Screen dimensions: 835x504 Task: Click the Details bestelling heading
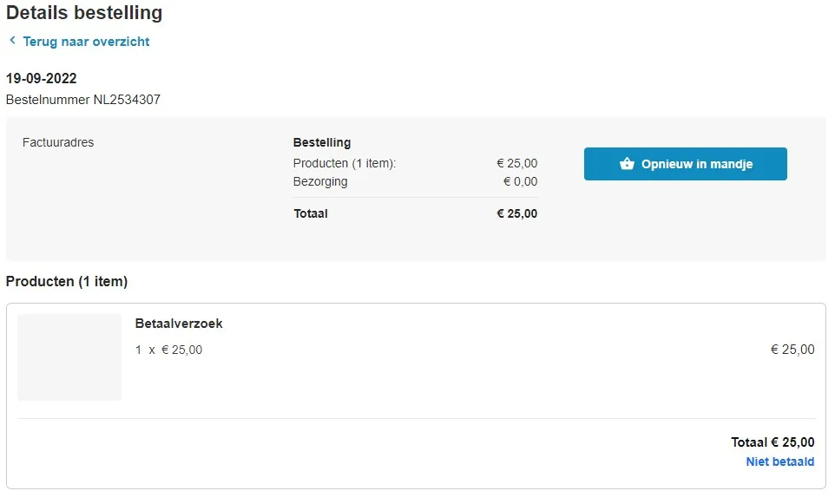[84, 13]
